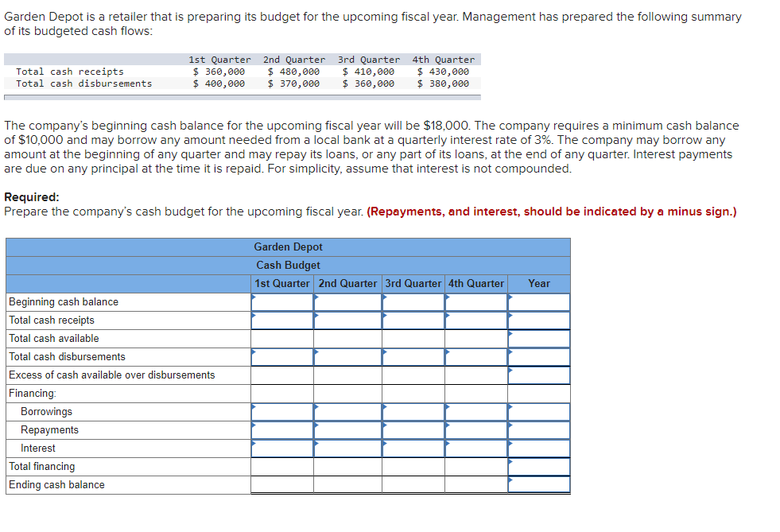Click Ending cash balance Year cell

[539, 485]
